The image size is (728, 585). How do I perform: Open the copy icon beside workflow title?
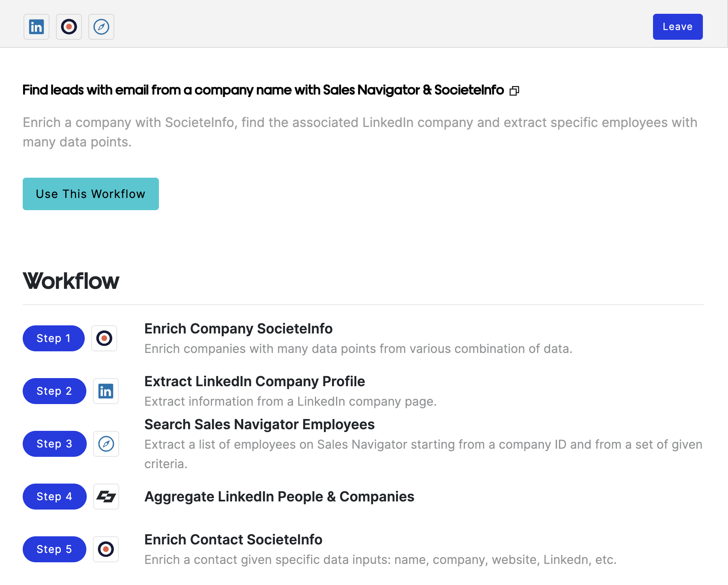coord(514,90)
